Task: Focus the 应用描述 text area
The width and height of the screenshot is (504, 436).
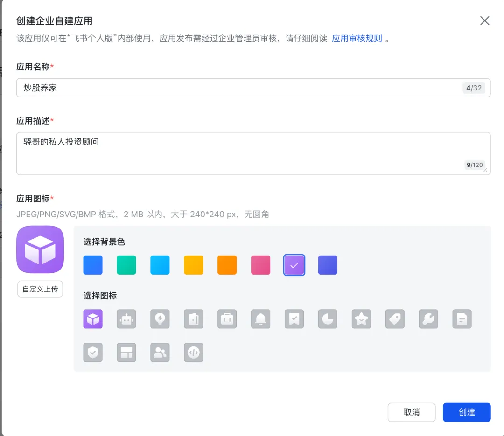Action: (253, 153)
